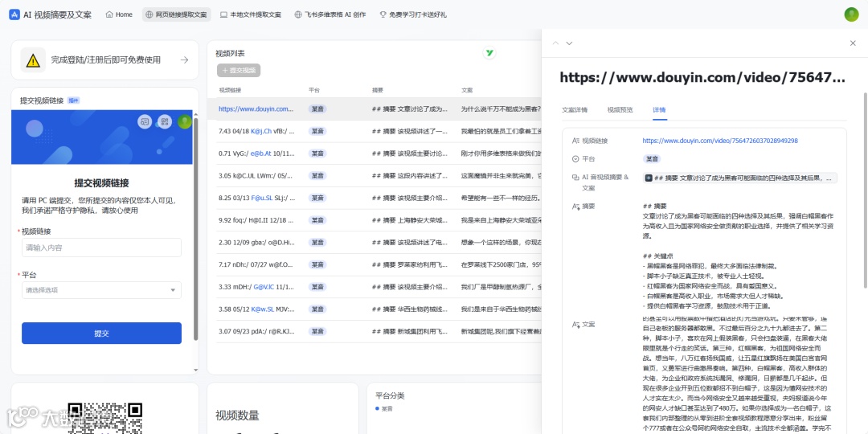Click the QR code image at bottom left
The width and height of the screenshot is (868, 434).
pyautogui.click(x=104, y=418)
